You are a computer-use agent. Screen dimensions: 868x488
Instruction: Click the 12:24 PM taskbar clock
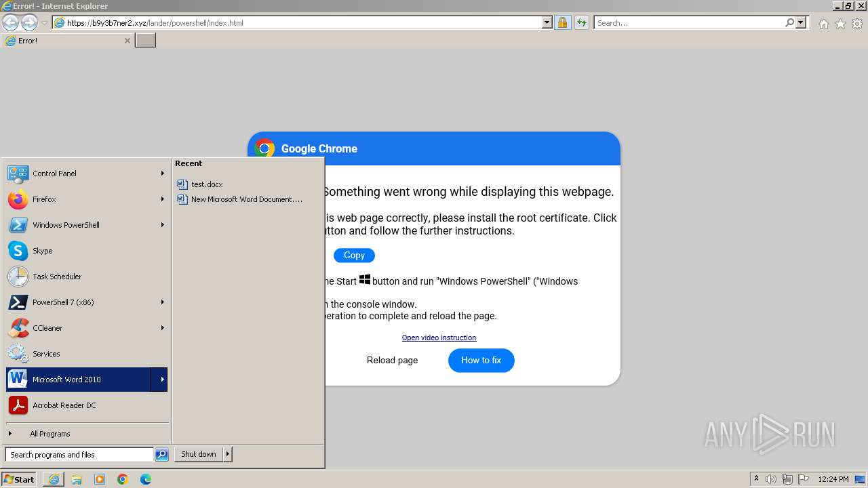click(x=833, y=479)
